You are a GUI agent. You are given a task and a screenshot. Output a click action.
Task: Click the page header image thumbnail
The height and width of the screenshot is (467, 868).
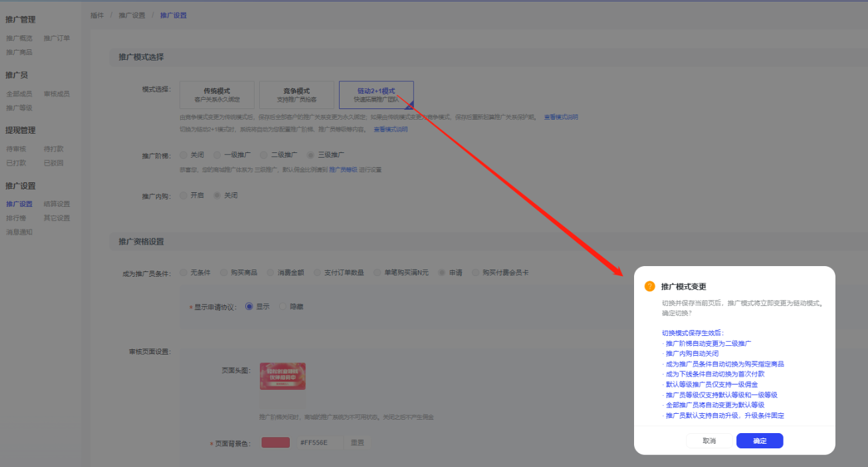click(x=282, y=376)
